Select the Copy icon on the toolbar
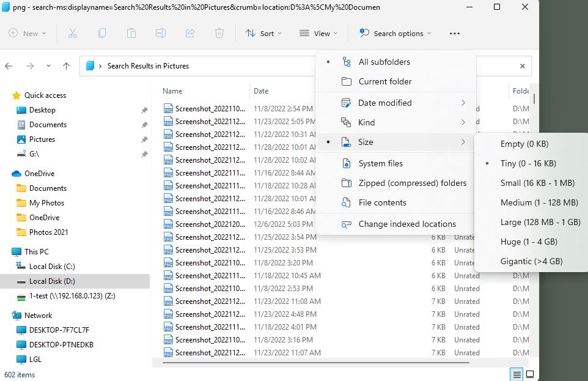588x381 pixels. [x=101, y=33]
